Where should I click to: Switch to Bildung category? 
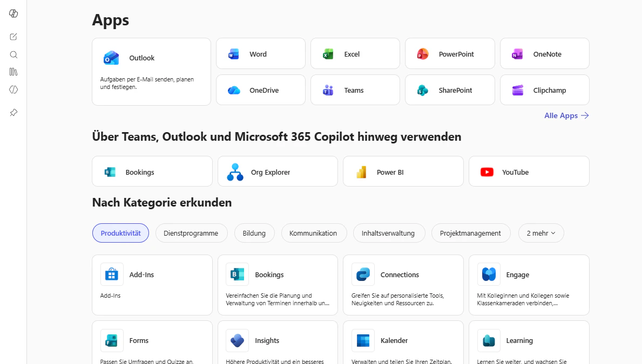(254, 233)
